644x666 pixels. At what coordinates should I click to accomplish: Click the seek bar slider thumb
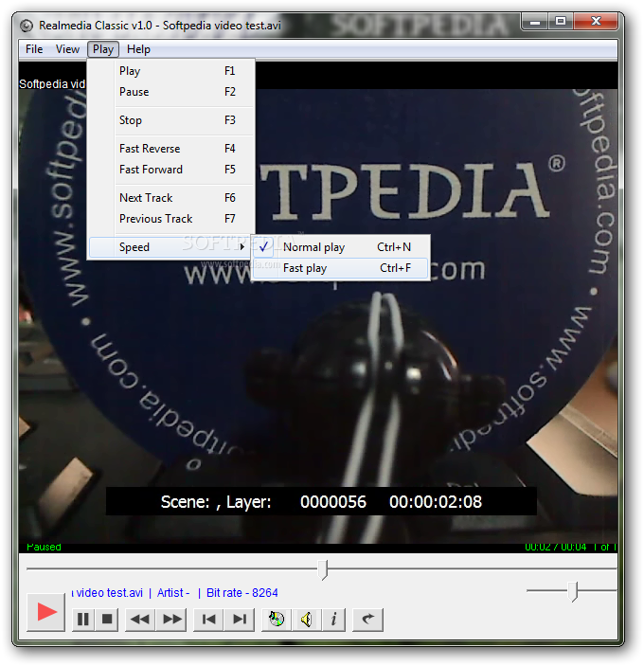[x=323, y=569]
